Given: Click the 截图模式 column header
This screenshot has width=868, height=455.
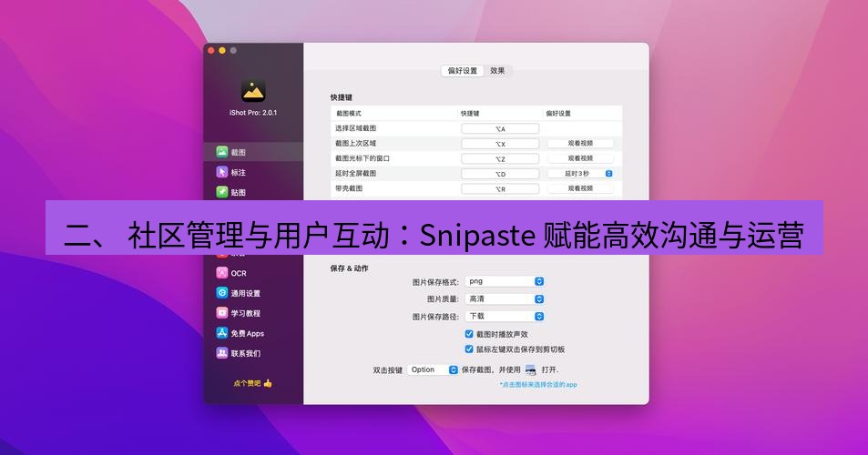Looking at the screenshot, I should point(349,114).
